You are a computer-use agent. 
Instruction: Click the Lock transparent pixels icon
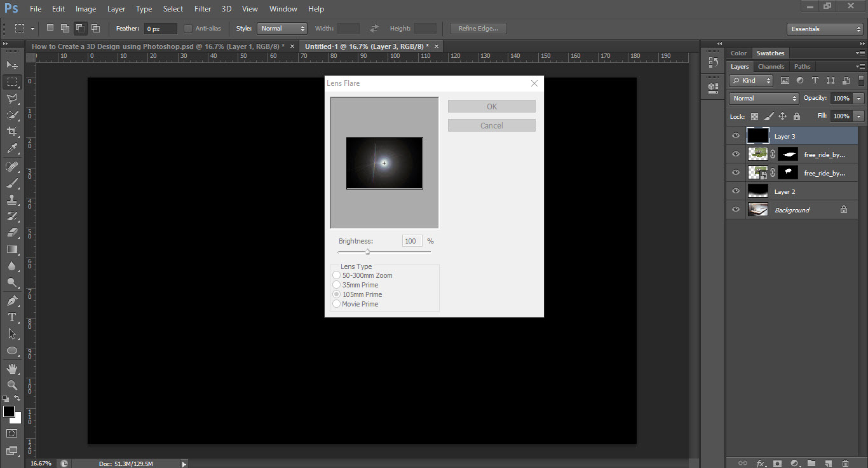click(754, 116)
